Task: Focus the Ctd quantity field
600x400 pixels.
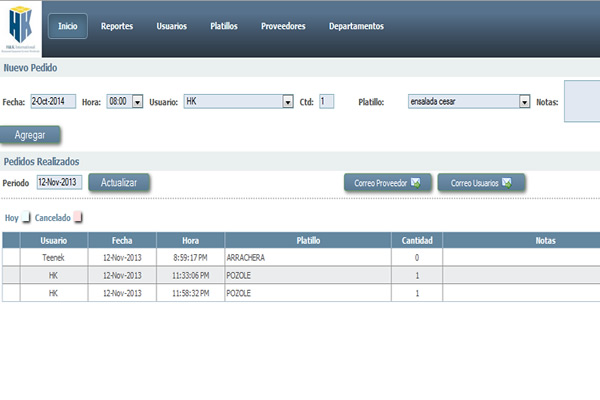Action: [x=327, y=101]
